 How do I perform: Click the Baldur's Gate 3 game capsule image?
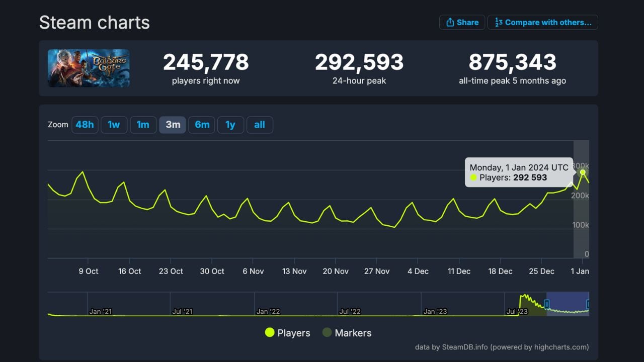tap(89, 68)
